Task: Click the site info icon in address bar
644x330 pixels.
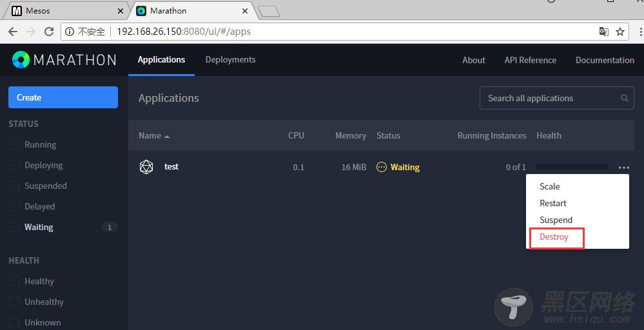Action: [x=70, y=32]
